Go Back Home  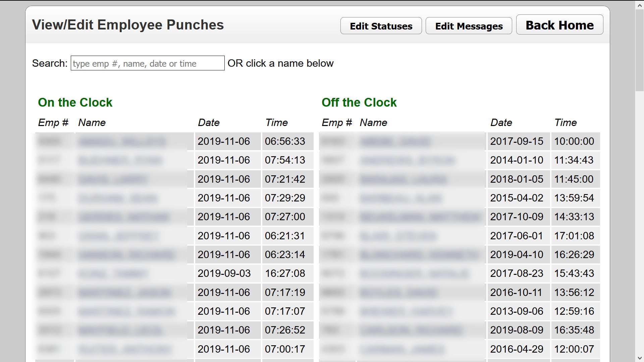559,25
